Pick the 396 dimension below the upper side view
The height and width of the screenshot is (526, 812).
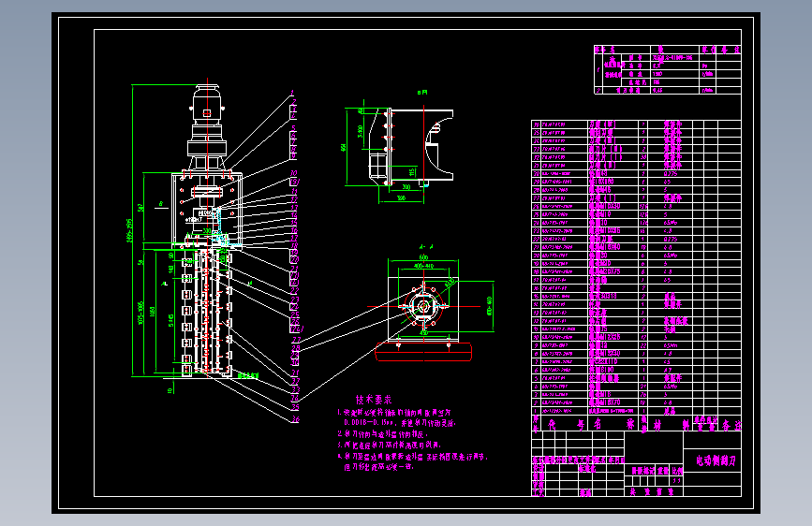401,198
